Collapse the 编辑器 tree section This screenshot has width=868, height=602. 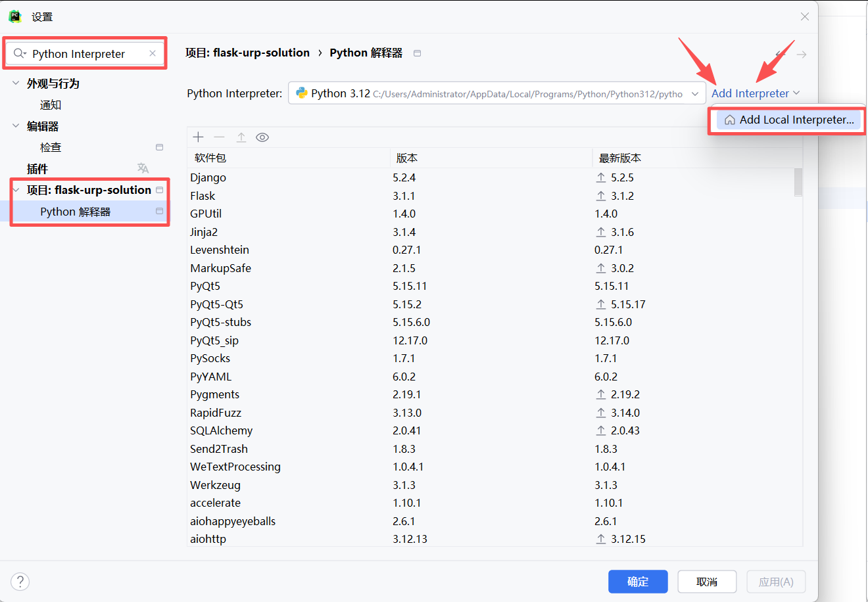point(16,126)
